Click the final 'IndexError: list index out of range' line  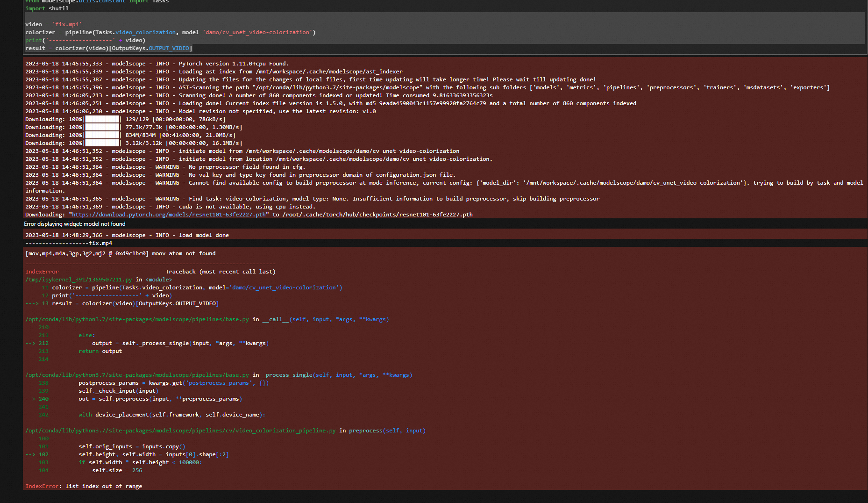84,486
